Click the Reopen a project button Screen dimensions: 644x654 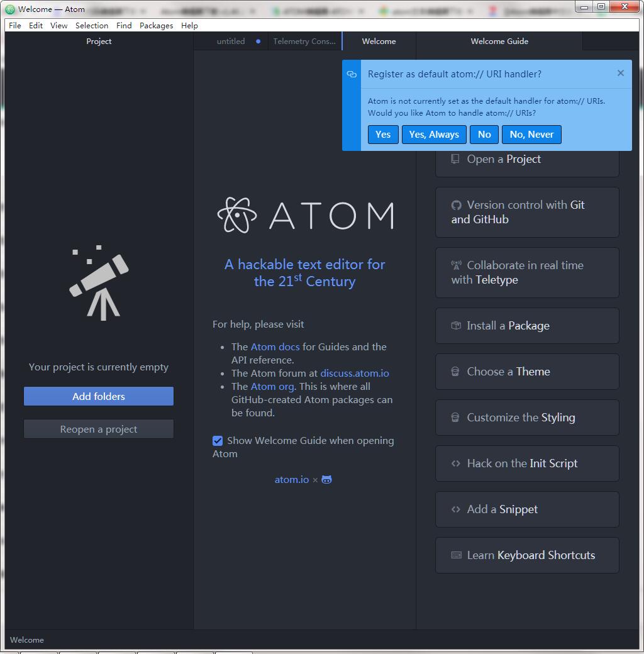(x=99, y=430)
